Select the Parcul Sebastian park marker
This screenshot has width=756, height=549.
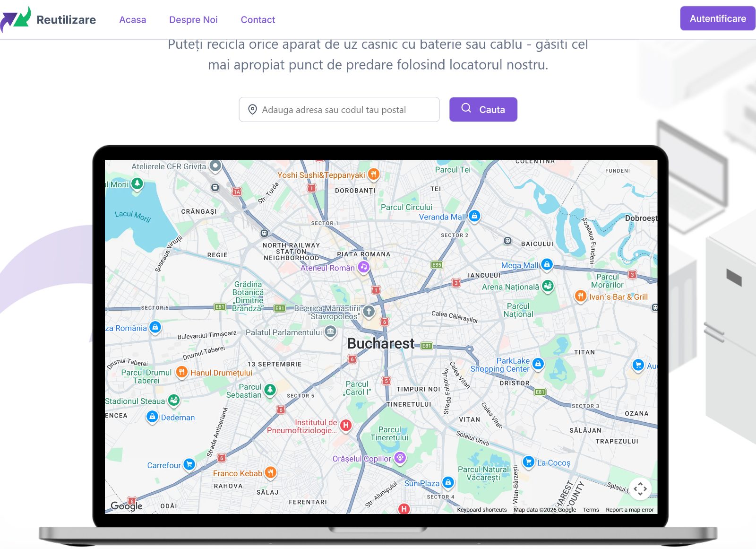pos(270,390)
